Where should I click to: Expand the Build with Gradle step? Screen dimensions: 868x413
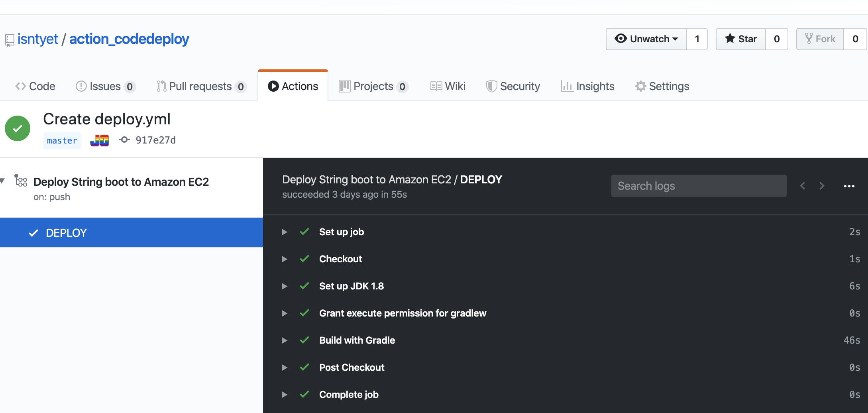285,340
